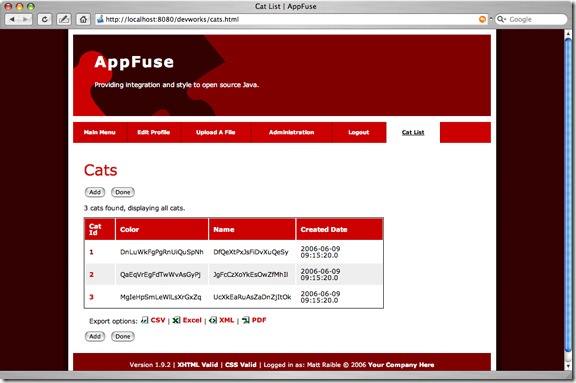This screenshot has height=383, width=576.
Task: Click the site favicon in the address bar
Action: click(100, 19)
